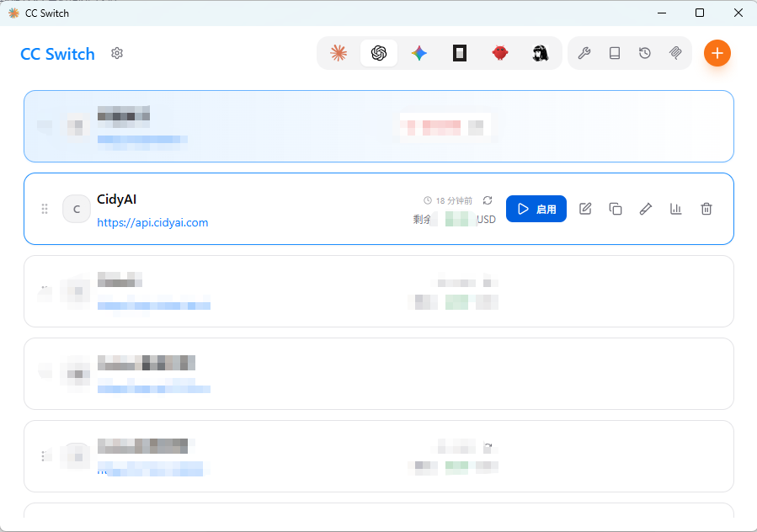Click the paperclip icon in top toolbar

675,53
